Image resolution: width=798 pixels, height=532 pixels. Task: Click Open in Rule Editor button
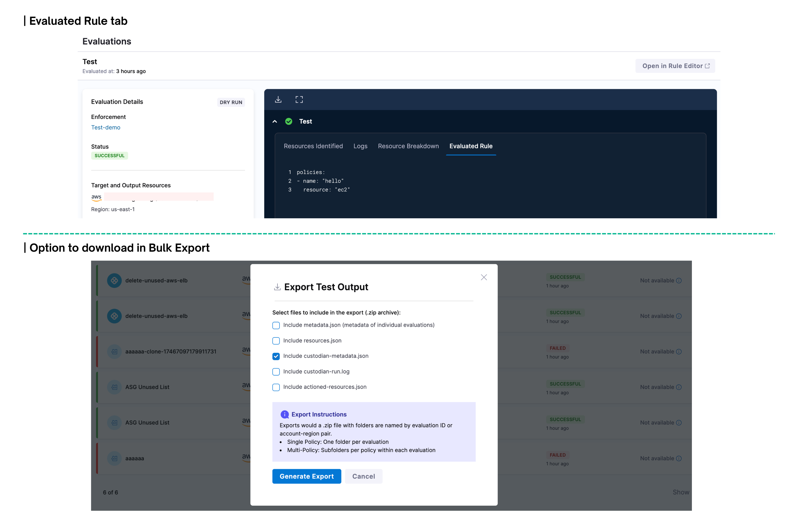click(x=675, y=66)
